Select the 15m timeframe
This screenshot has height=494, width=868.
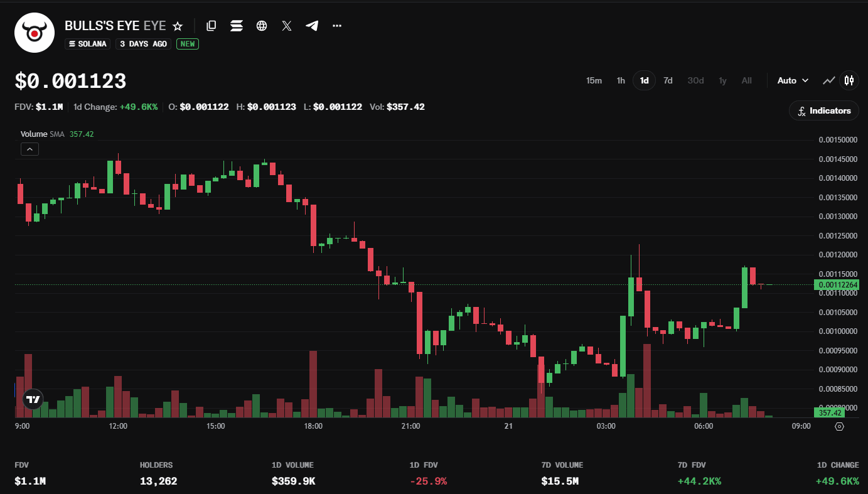click(594, 80)
